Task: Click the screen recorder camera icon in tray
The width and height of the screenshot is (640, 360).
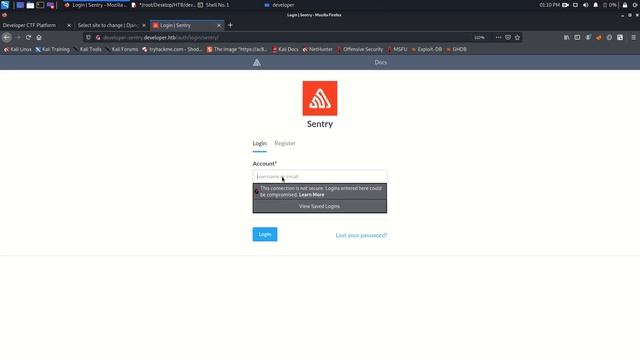Action: click(565, 5)
